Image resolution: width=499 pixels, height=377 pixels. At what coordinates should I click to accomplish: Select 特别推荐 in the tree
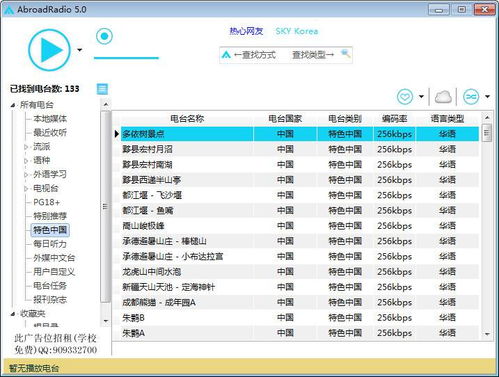pyautogui.click(x=50, y=216)
